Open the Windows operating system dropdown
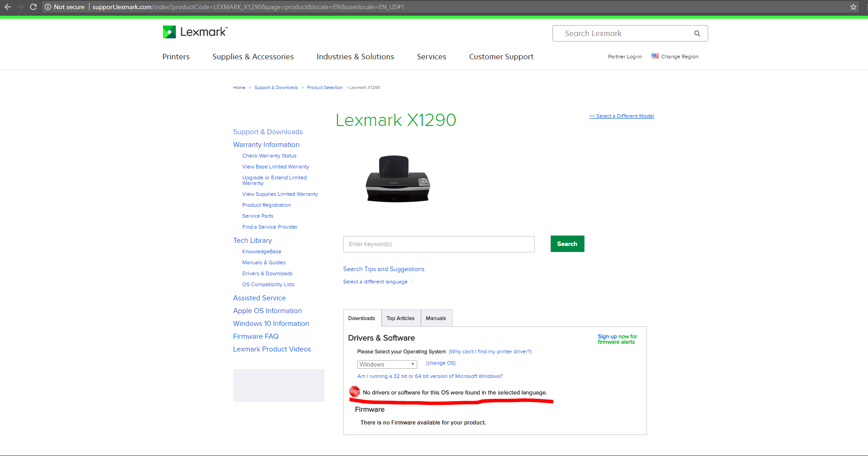Image resolution: width=868 pixels, height=456 pixels. (x=387, y=364)
